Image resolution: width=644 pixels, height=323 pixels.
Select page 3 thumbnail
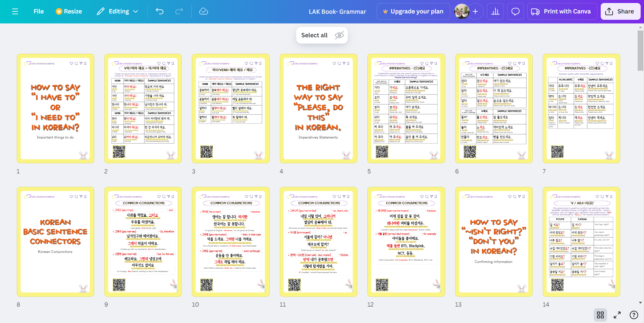click(231, 109)
